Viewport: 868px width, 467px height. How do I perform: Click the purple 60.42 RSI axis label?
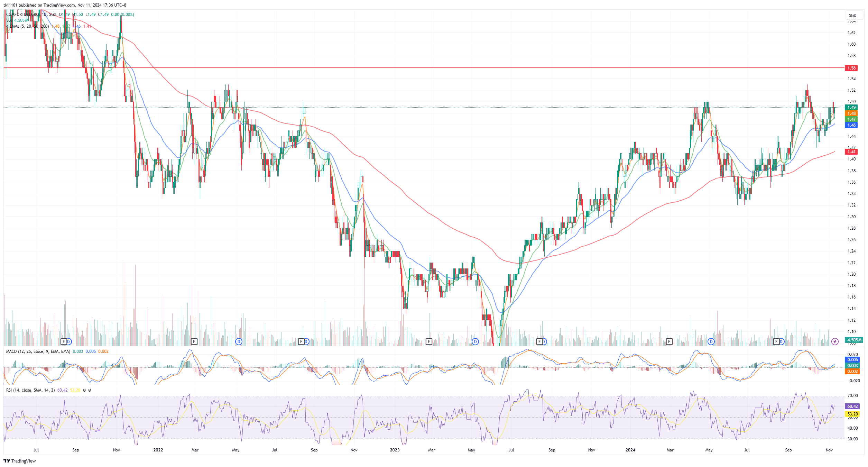pos(852,406)
